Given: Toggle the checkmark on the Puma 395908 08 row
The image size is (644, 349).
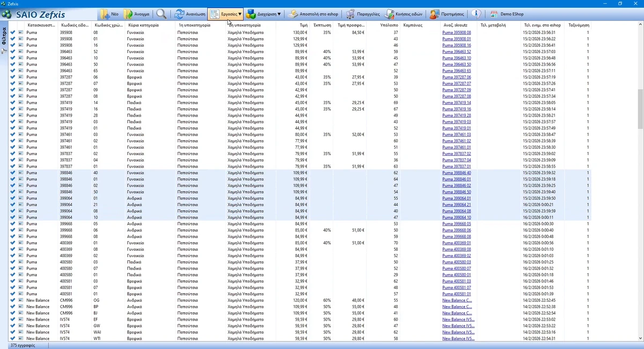Looking at the screenshot, I should point(12,33).
